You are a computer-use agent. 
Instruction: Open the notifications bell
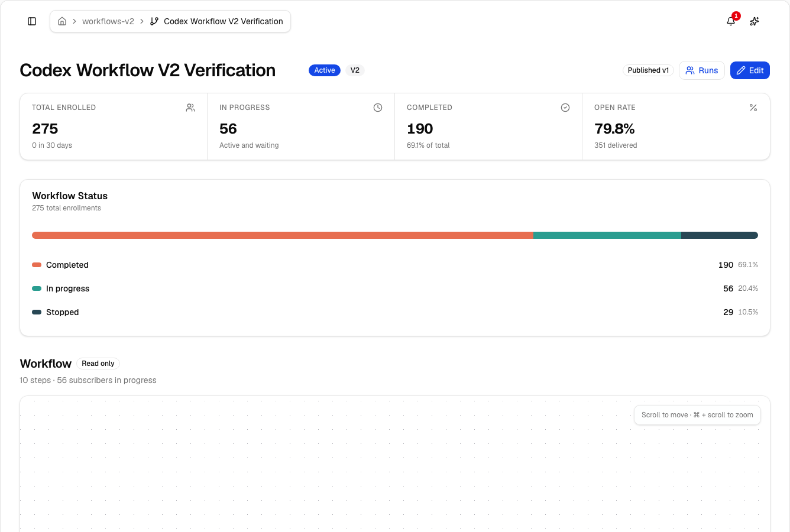coord(731,21)
